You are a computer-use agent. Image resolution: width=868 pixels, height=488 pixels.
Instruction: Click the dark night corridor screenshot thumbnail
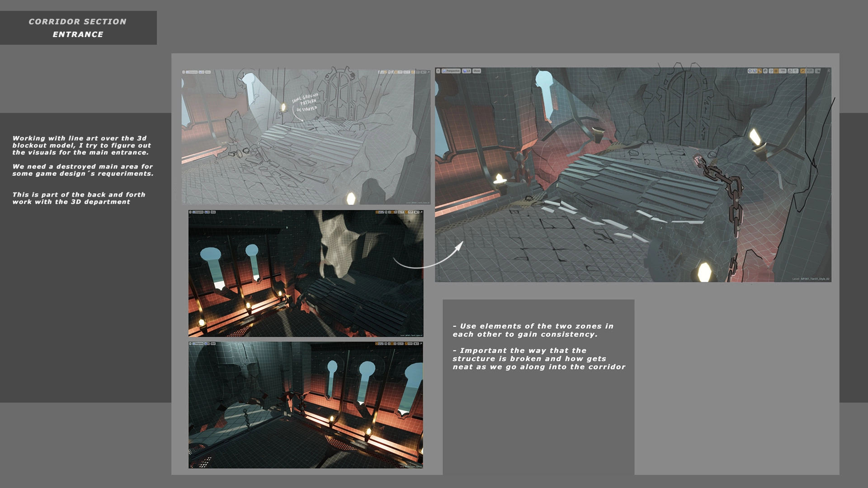pyautogui.click(x=306, y=273)
